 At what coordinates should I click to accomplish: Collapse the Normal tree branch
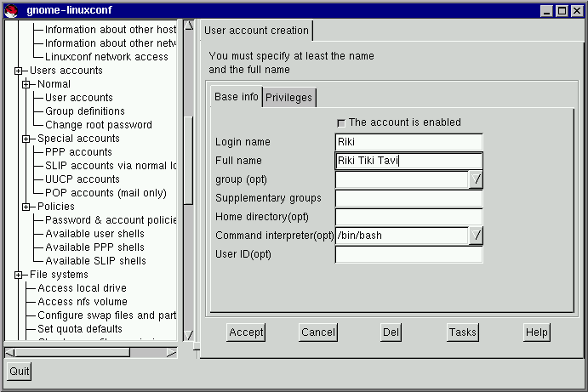[26, 84]
